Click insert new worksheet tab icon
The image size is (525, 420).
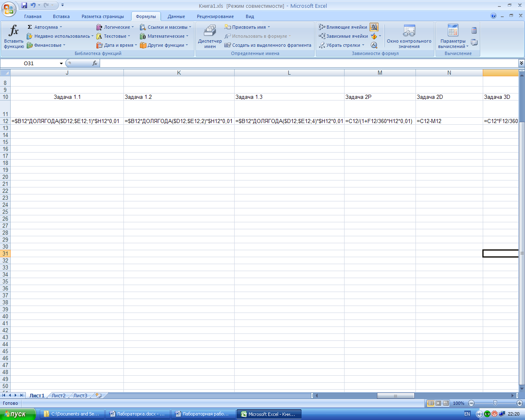(98, 396)
